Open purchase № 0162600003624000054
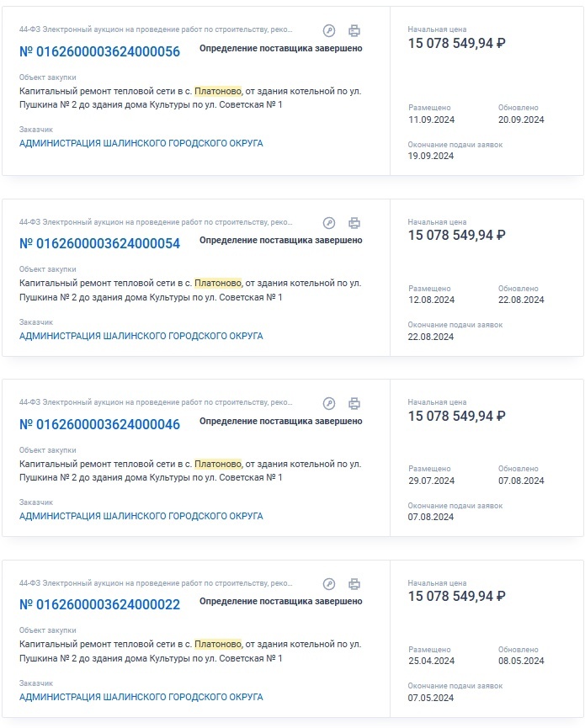 pyautogui.click(x=99, y=243)
